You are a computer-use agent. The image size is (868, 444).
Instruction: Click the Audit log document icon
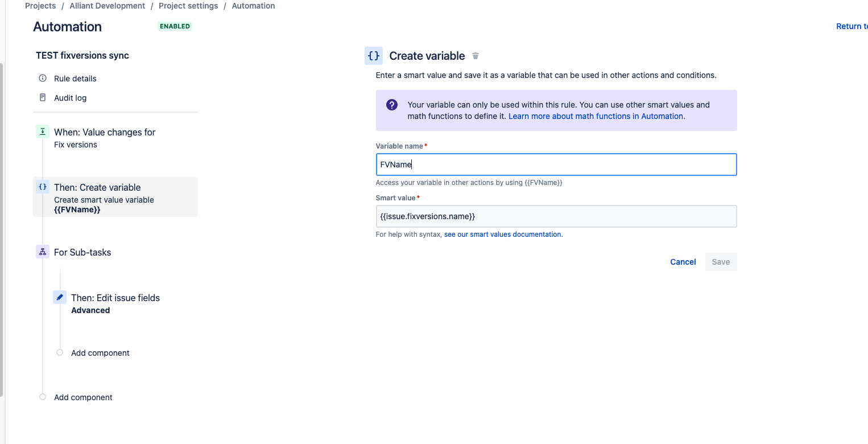[43, 97]
